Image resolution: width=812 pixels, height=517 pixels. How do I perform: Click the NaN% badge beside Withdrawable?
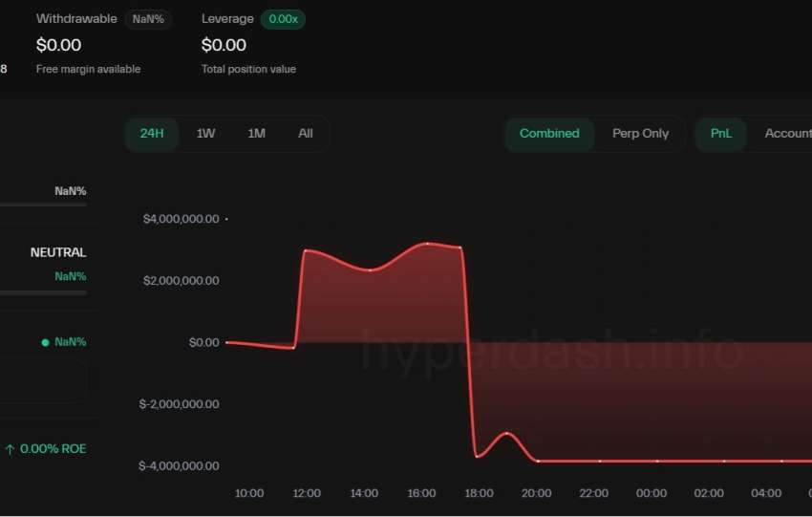point(148,19)
